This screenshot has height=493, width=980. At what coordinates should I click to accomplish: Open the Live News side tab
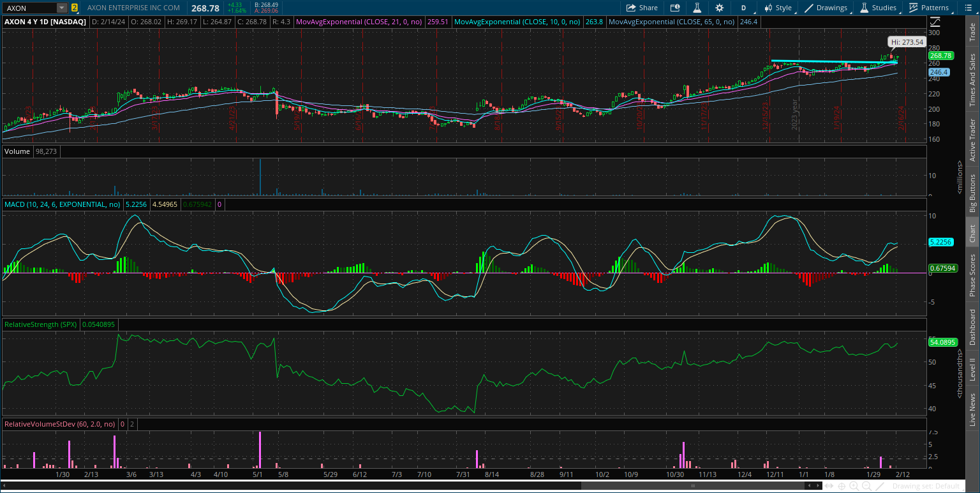click(972, 410)
